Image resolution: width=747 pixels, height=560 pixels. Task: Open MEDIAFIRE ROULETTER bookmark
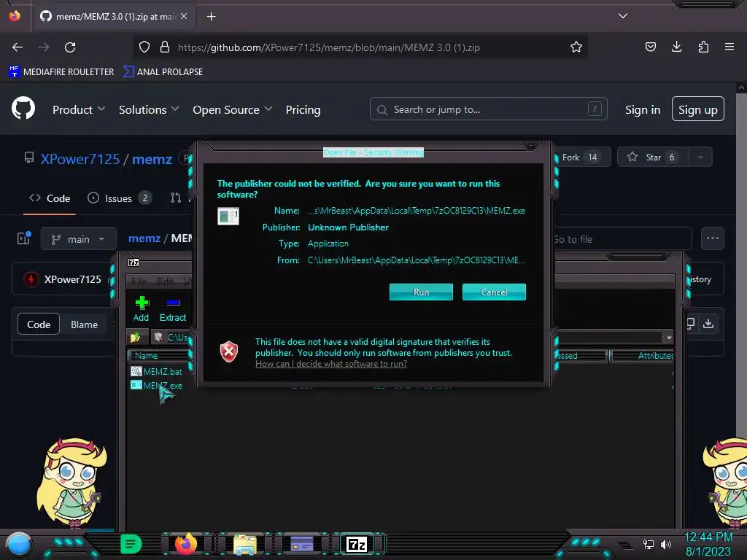pyautogui.click(x=61, y=72)
